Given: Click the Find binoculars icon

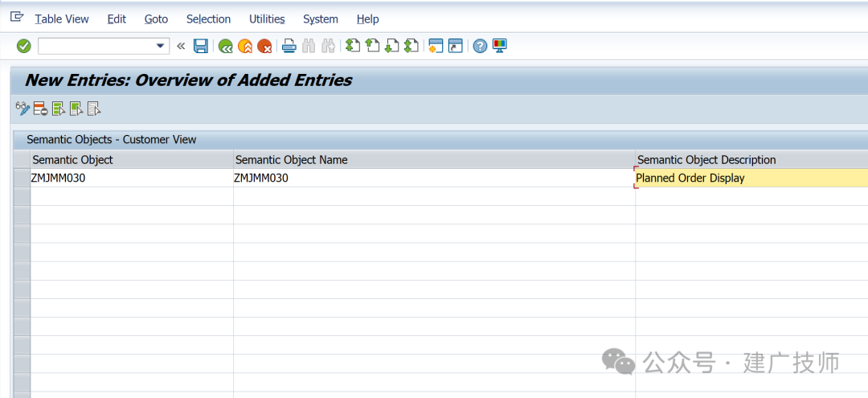Looking at the screenshot, I should [x=309, y=46].
